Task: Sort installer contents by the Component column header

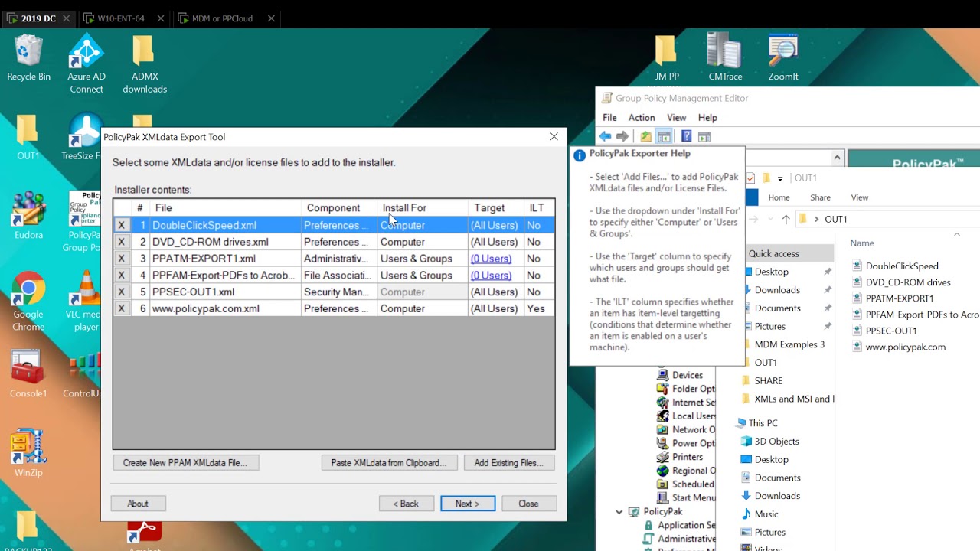Action: [x=339, y=208]
